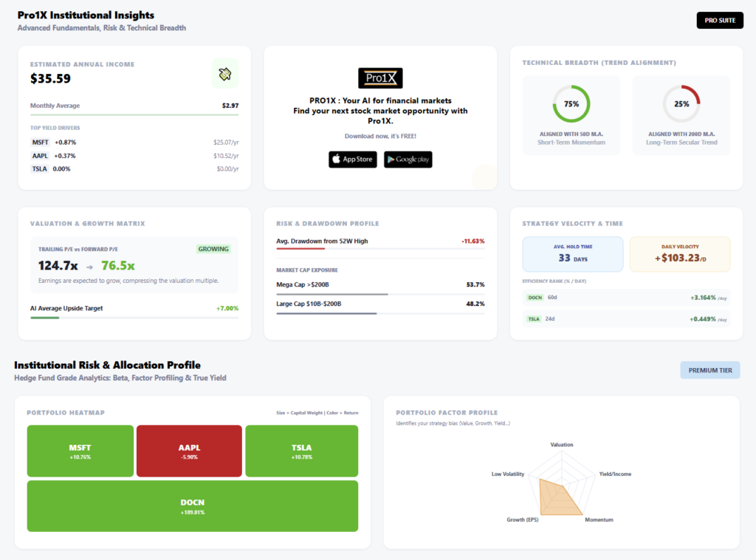
Task: Select the 25% aligned with 200D M.A. ring
Action: 681,103
